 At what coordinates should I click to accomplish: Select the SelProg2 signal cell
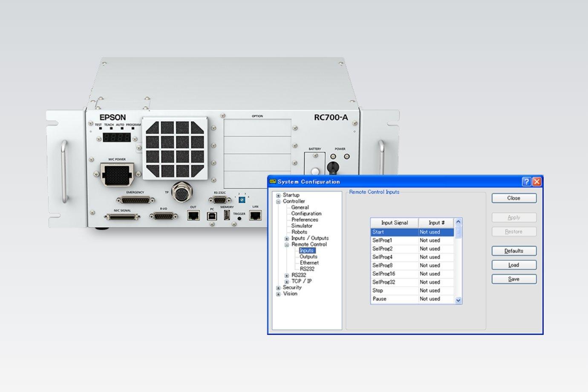[x=395, y=249]
